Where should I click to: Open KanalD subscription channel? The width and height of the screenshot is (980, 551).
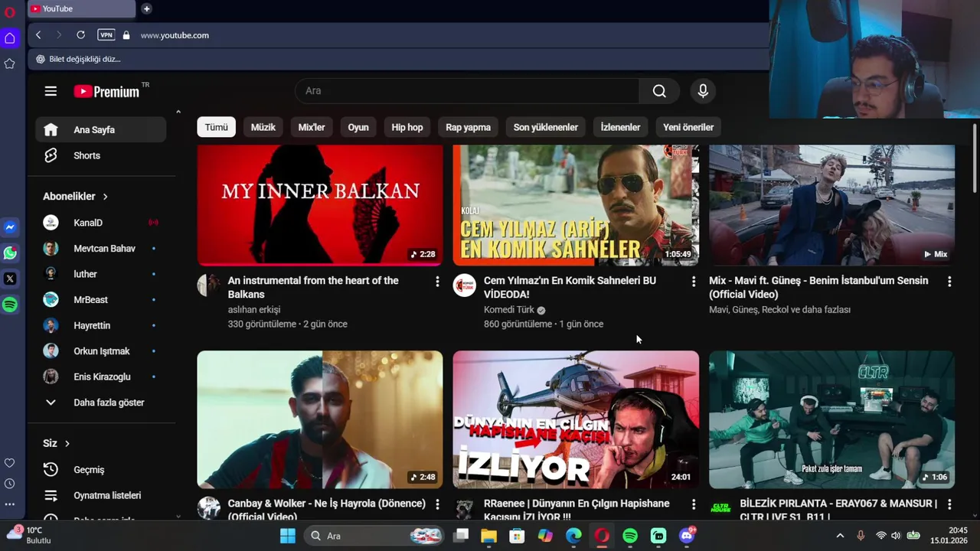101,223
